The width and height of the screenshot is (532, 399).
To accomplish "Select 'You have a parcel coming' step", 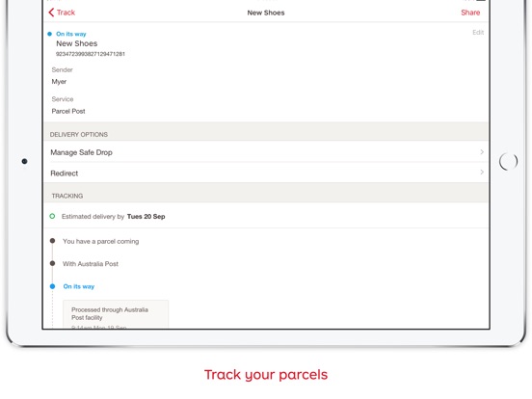I will [x=101, y=241].
